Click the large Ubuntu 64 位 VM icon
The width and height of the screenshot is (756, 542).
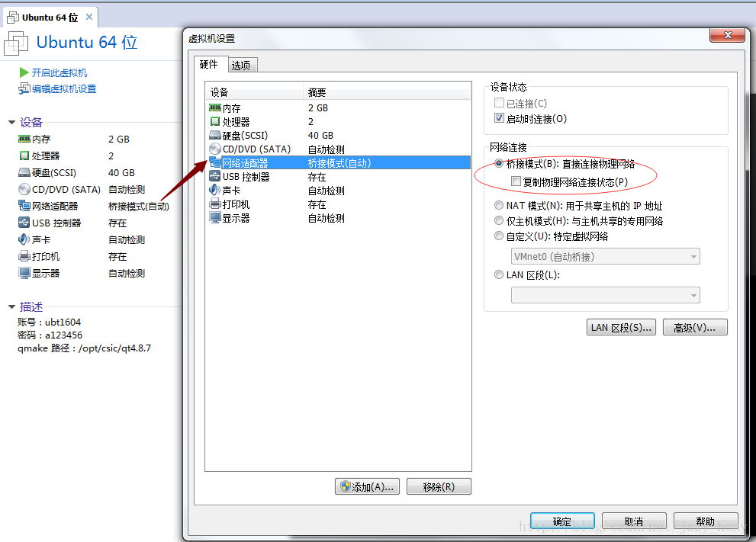point(16,43)
